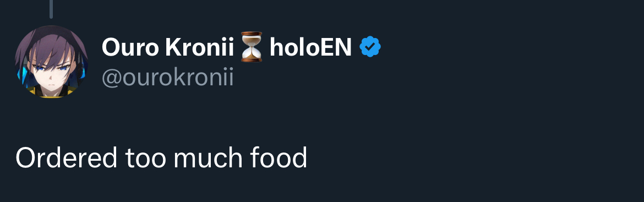Click the blue verified checkmark badge
This screenshot has width=644, height=202.
coord(370,47)
